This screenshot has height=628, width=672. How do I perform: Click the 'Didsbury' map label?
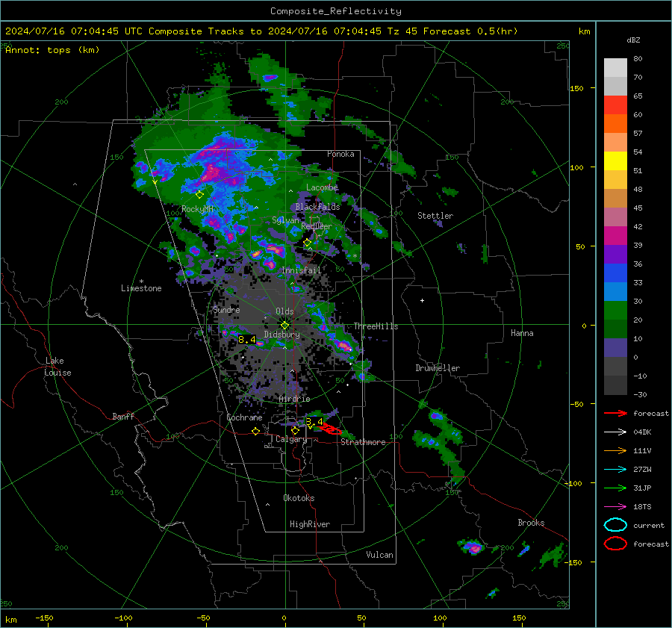281,335
